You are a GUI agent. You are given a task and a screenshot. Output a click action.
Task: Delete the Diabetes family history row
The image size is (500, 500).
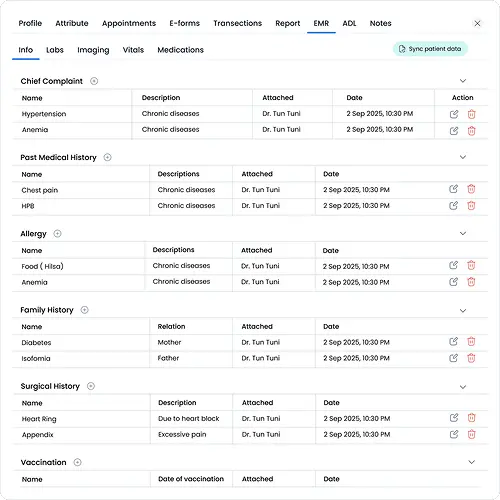coord(471,341)
